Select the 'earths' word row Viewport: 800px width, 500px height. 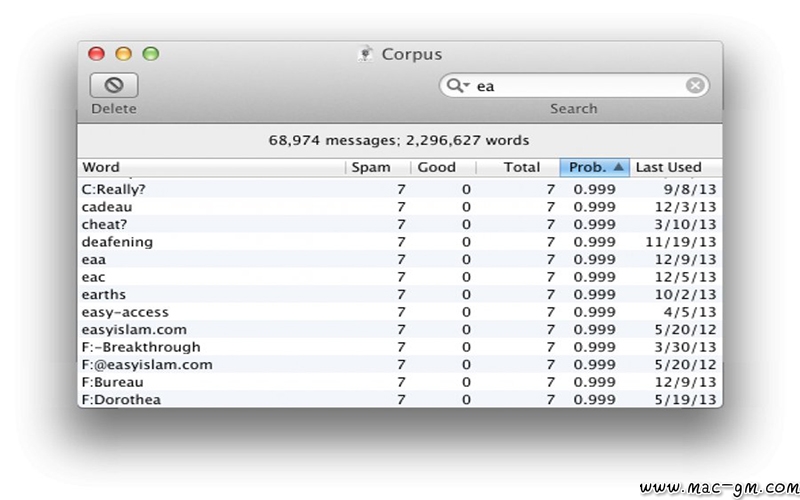click(x=400, y=294)
